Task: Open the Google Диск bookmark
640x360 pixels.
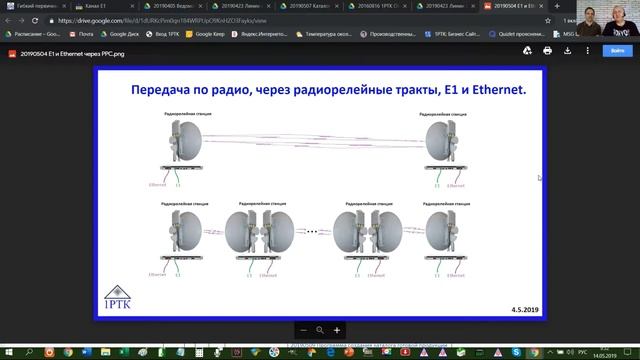Action: click(x=120, y=34)
